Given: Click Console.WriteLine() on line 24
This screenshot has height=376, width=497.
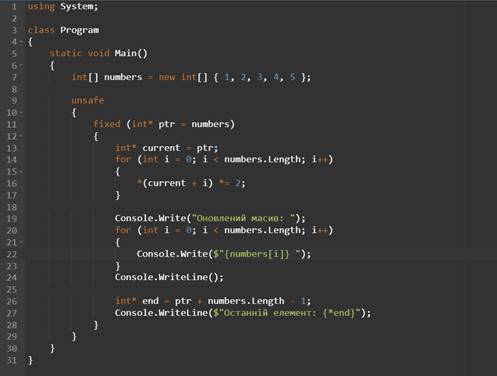Looking at the screenshot, I should [x=169, y=277].
